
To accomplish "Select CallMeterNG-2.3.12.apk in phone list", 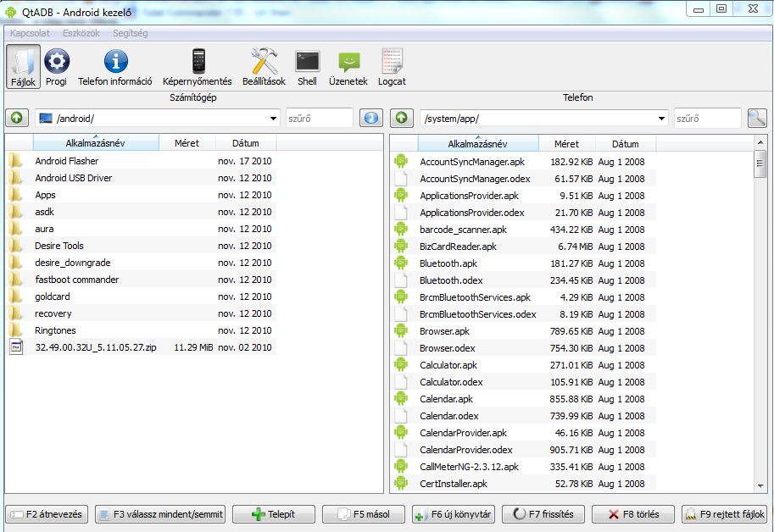I will pos(523,467).
